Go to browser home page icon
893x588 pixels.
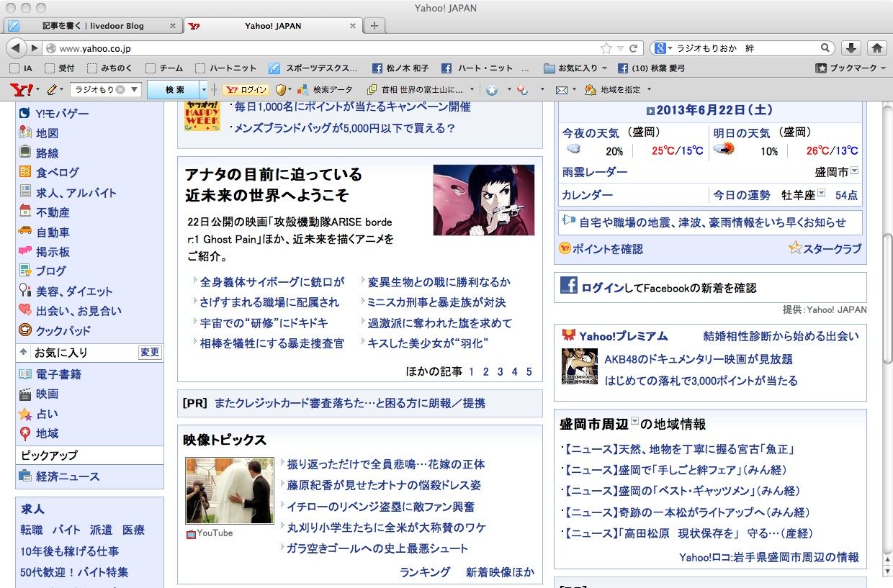pyautogui.click(x=876, y=48)
